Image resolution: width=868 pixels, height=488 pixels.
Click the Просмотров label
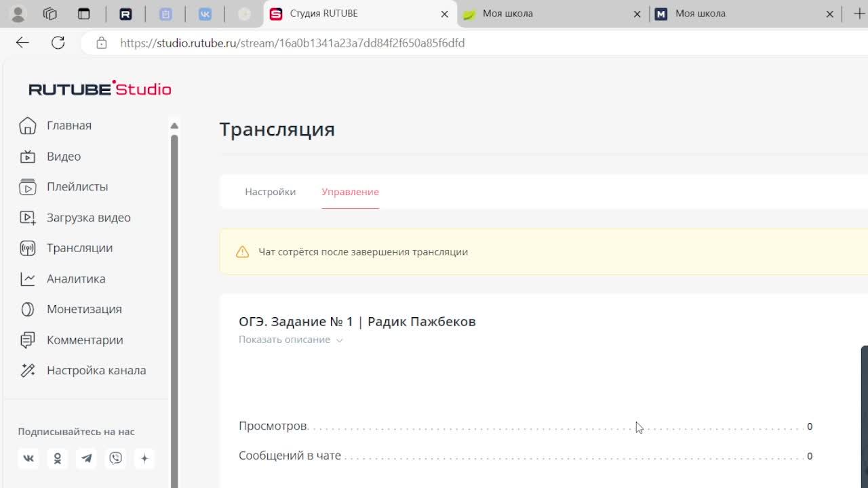point(273,426)
